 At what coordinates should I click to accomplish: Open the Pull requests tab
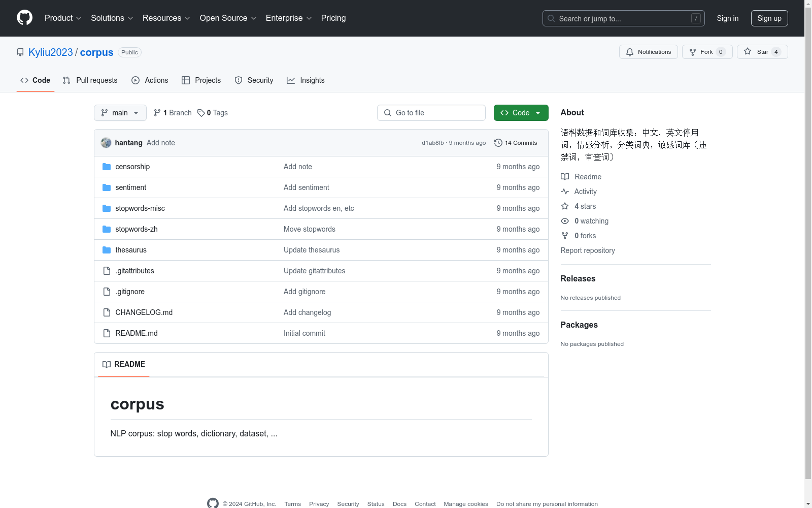90,80
